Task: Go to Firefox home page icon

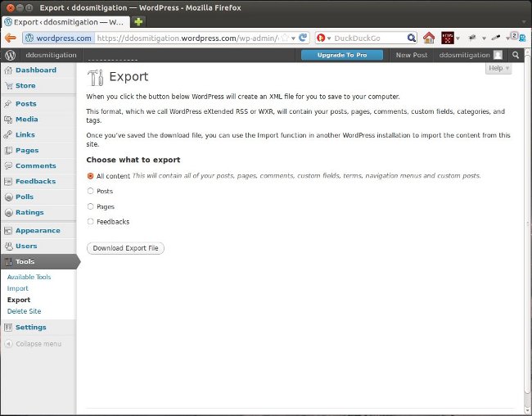Action: pos(429,38)
